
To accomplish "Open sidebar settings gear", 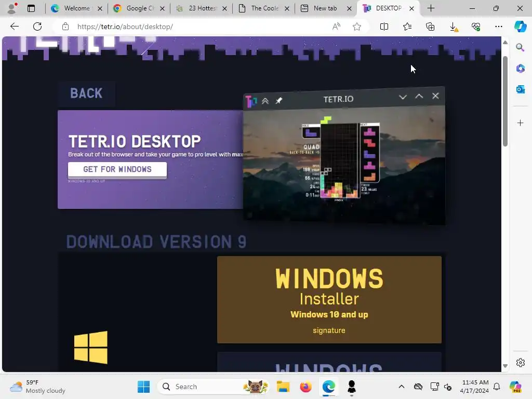I will tap(520, 363).
